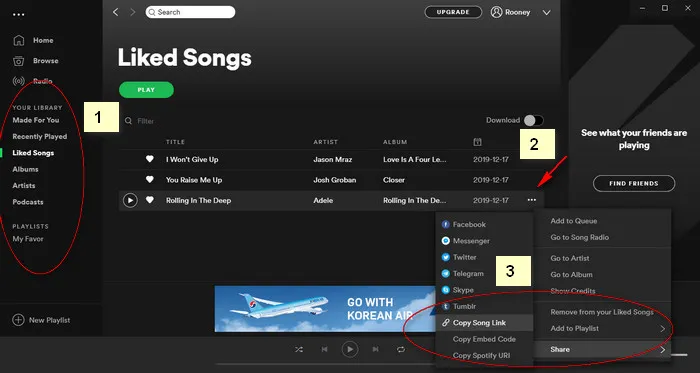700x373 pixels.
Task: Open the My Favor playlist
Action: (x=28, y=239)
